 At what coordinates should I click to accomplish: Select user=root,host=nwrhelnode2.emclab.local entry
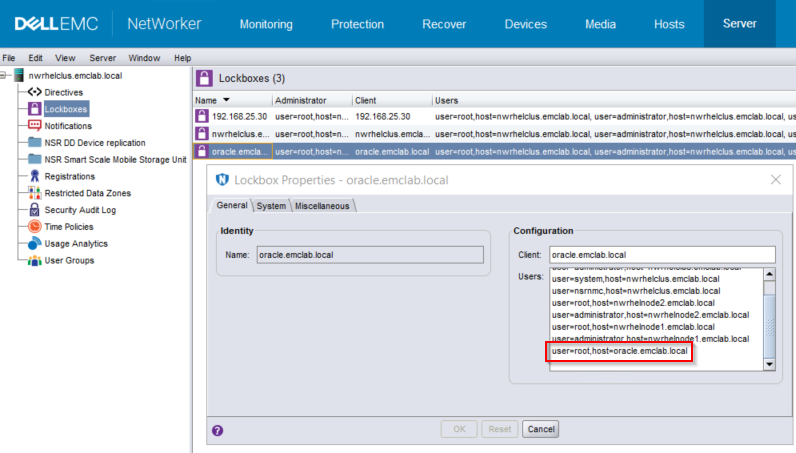pyautogui.click(x=633, y=303)
